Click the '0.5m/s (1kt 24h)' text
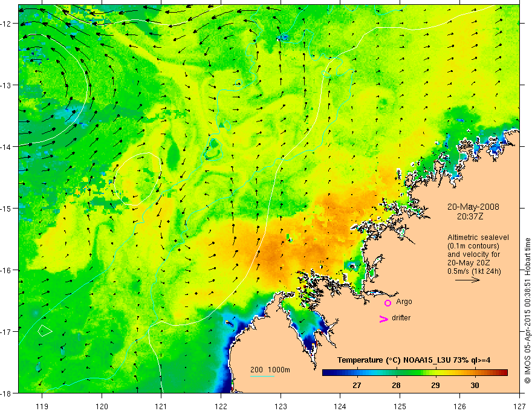Viewport: 532px width, 411px height. (x=475, y=271)
